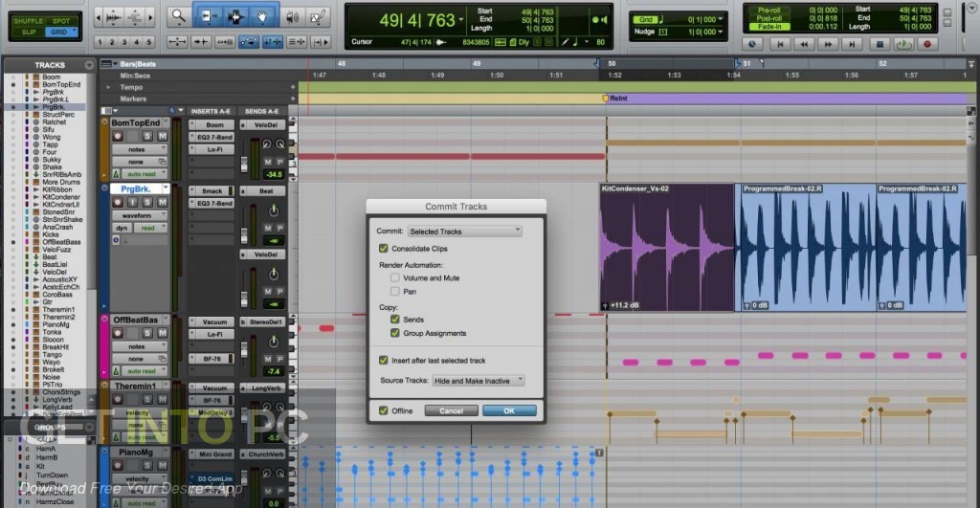This screenshot has width=980, height=508.
Task: Open the Tracks list popup menu
Action: tap(89, 65)
